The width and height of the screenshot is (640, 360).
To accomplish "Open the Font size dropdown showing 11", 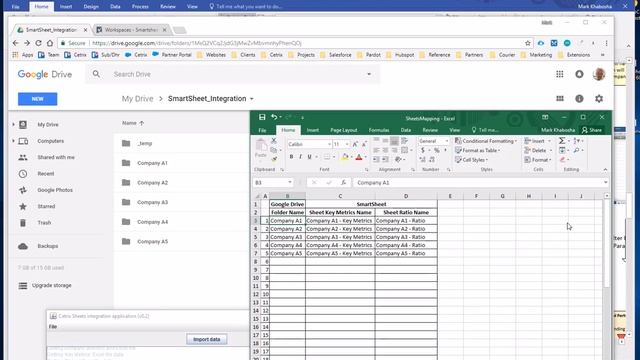I will [347, 144].
